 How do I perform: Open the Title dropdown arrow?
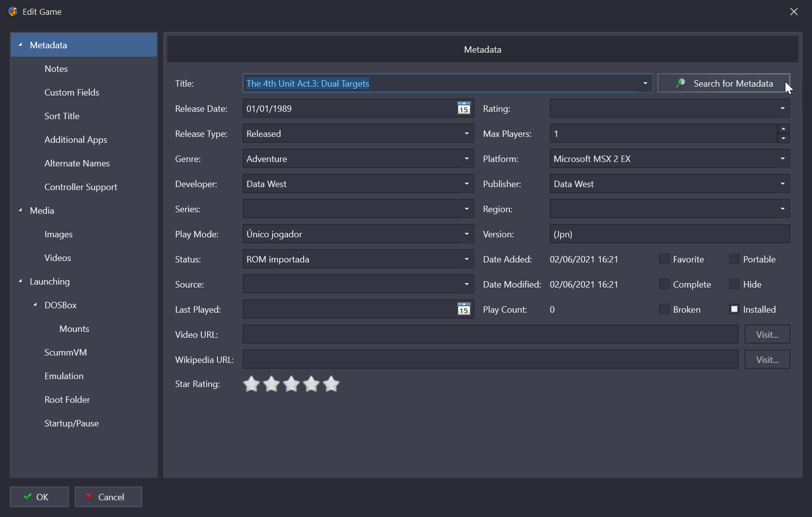point(645,83)
